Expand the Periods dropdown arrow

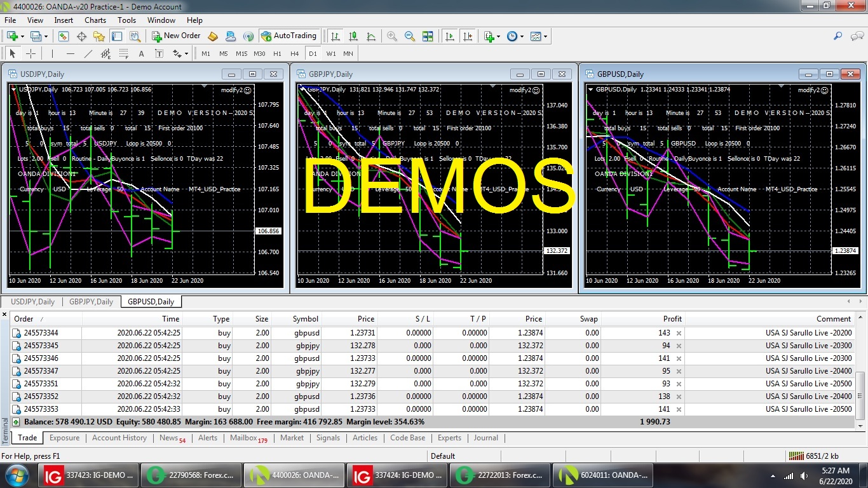tap(522, 36)
